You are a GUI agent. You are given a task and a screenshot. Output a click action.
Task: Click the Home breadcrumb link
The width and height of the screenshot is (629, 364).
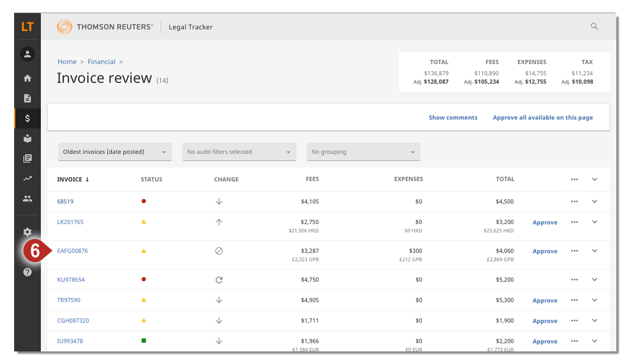pyautogui.click(x=67, y=61)
